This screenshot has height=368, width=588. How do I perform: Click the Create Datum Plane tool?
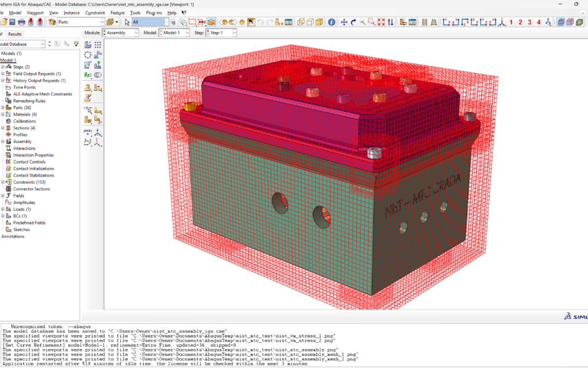pos(88,143)
